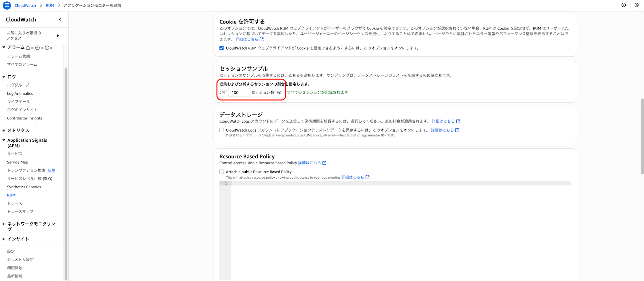Click external link icon after 追加料金が適用されます

458,121
